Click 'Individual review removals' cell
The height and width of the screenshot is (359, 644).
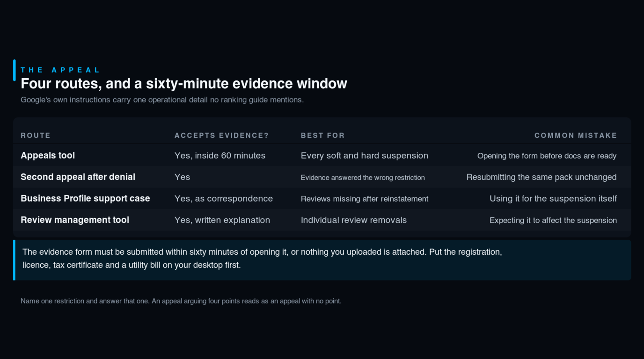click(354, 220)
